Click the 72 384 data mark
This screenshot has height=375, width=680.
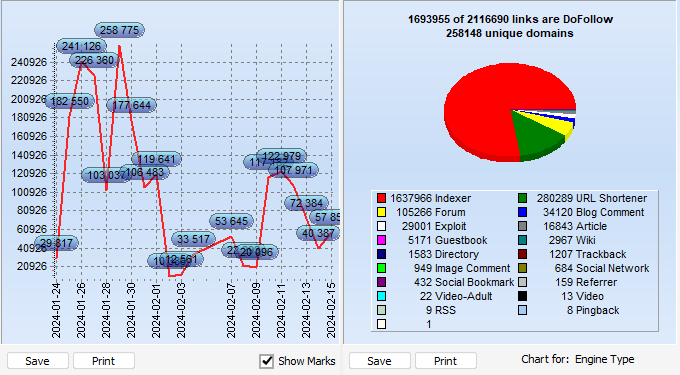tap(307, 203)
